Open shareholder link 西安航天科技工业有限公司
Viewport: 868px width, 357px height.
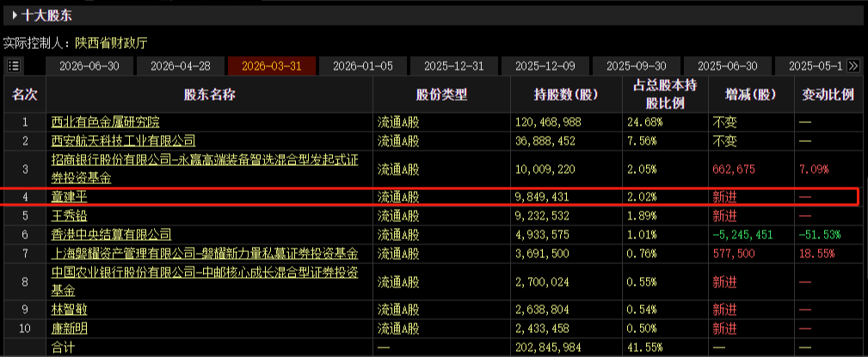click(123, 140)
